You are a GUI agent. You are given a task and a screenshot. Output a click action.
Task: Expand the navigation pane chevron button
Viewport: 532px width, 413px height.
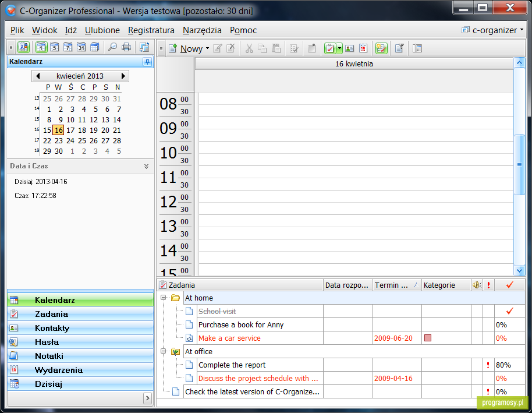pos(147,398)
